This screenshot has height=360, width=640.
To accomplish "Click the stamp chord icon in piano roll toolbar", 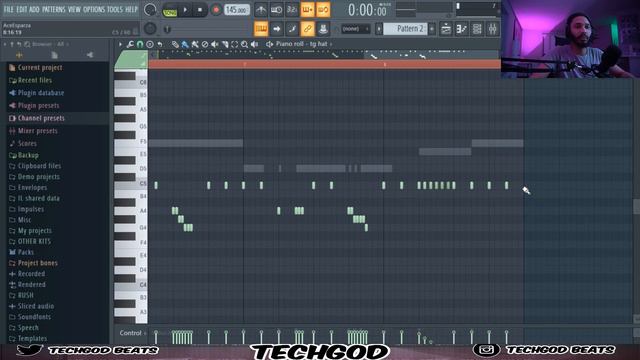I will pos(150,44).
